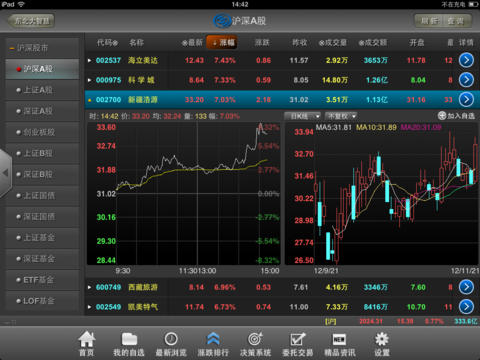Image resolution: width=480 pixels, height=360 pixels.
Task: Tap the back button at top left
Action: [31, 21]
